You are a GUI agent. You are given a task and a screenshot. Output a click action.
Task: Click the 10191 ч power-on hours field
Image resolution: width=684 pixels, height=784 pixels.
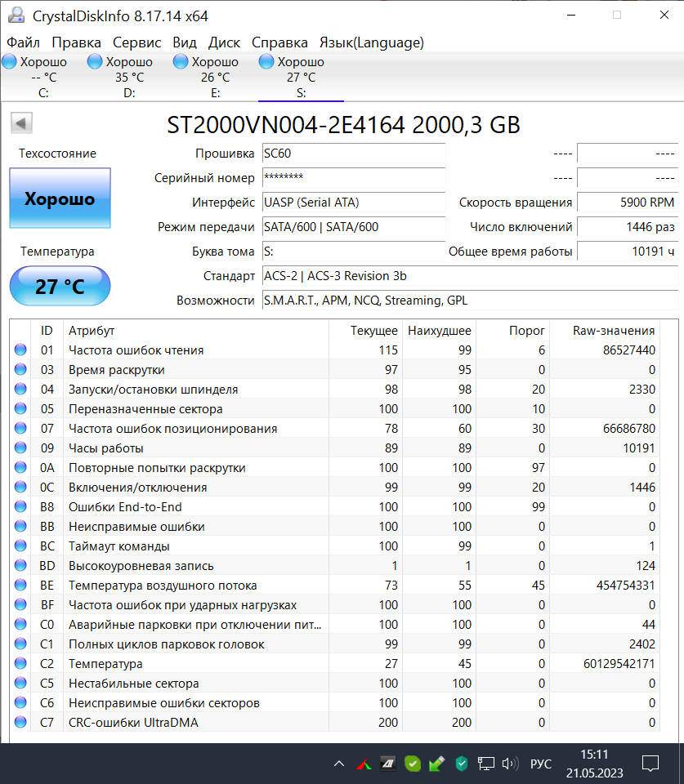628,251
